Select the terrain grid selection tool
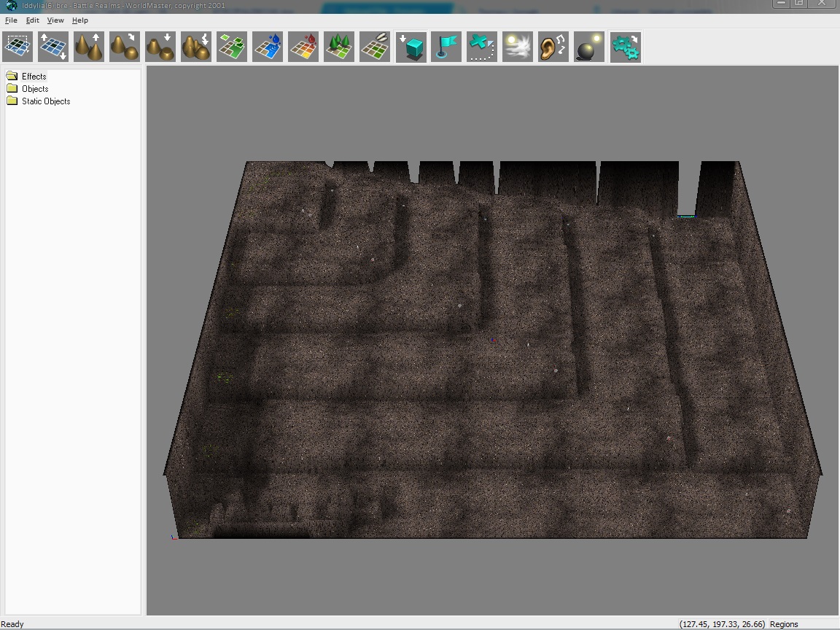The width and height of the screenshot is (840, 630). [x=17, y=47]
